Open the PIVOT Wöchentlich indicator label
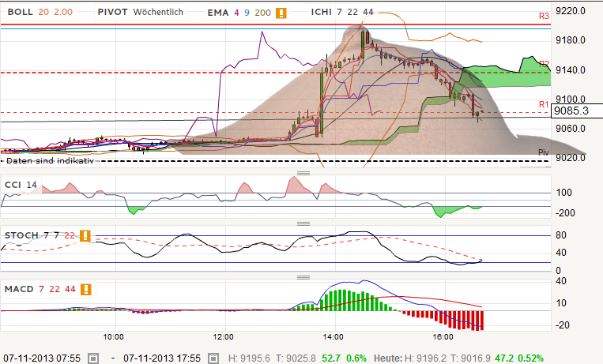Image resolution: width=603 pixels, height=364 pixels. click(141, 12)
